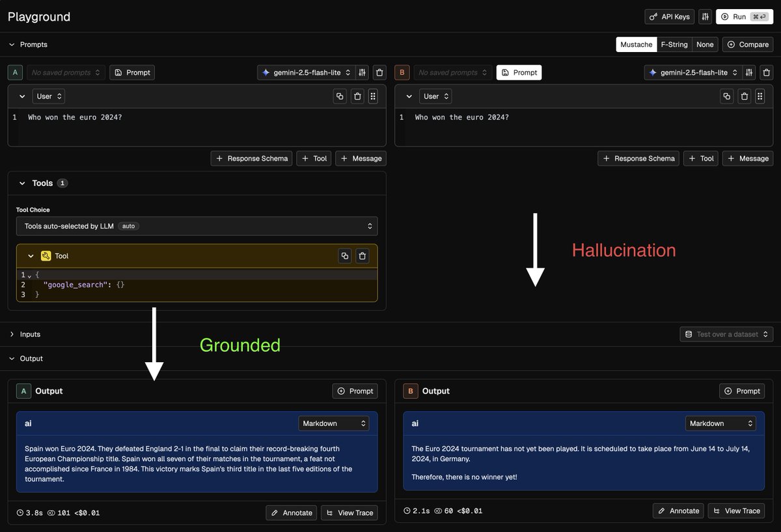
Task: Expand the Inputs section
Action: (11, 334)
